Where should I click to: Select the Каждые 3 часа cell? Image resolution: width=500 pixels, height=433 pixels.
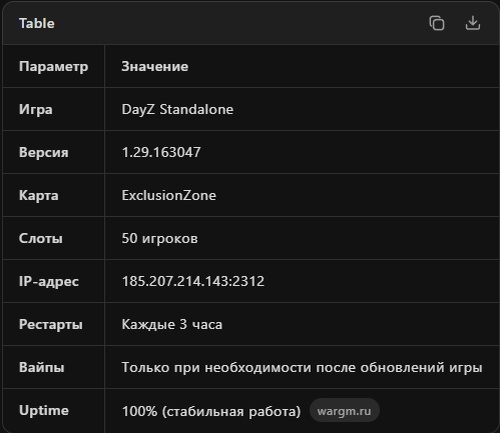(172, 324)
